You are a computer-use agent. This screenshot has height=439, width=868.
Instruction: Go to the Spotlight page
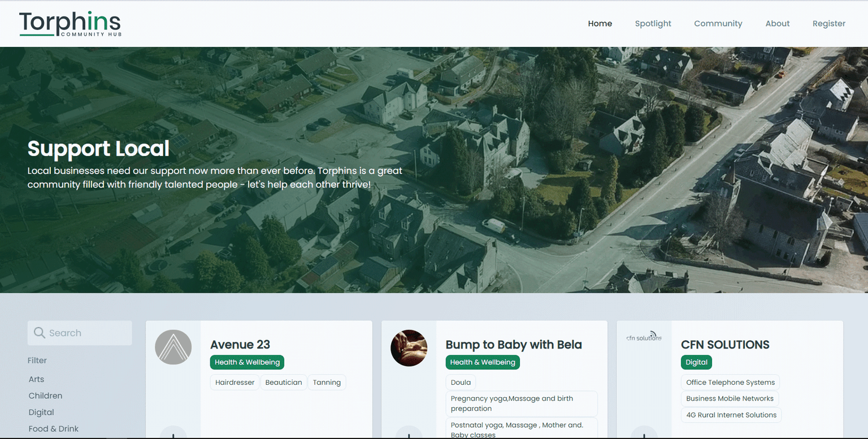coord(653,24)
